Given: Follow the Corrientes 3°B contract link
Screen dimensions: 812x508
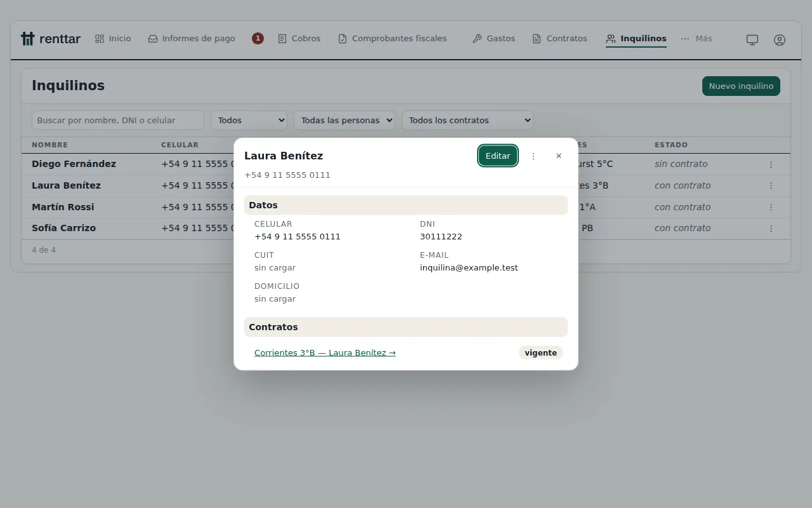Looking at the screenshot, I should (x=325, y=353).
